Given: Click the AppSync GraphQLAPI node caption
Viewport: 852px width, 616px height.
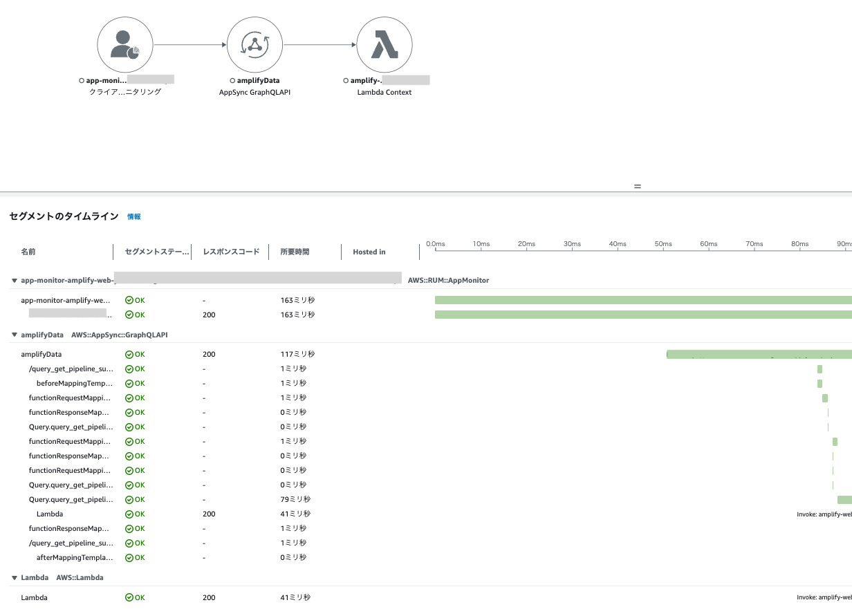Looking at the screenshot, I should tap(254, 92).
